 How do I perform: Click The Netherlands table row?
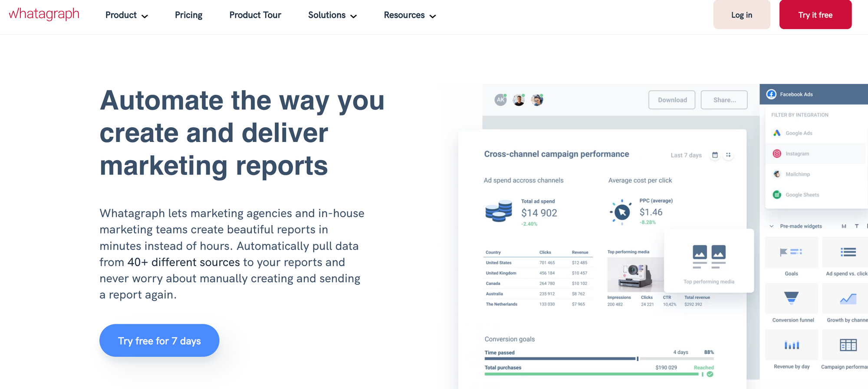pos(538,304)
